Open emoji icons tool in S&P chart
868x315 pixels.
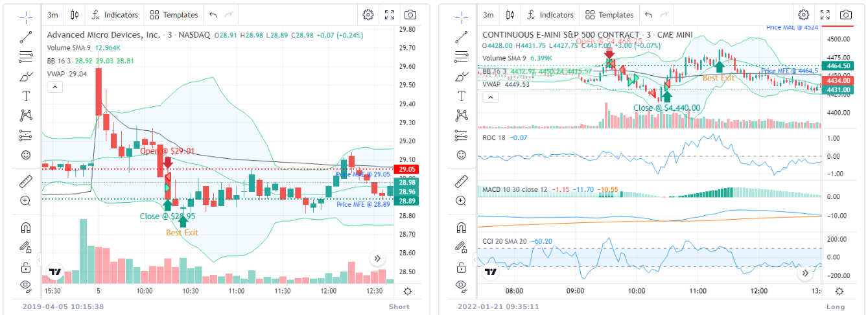462,155
